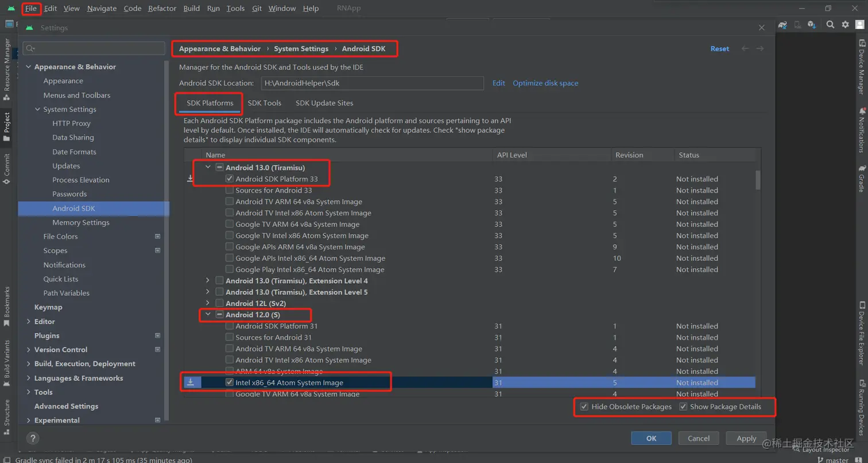
Task: Open the Notifications side panel on the right edge
Action: point(862,130)
